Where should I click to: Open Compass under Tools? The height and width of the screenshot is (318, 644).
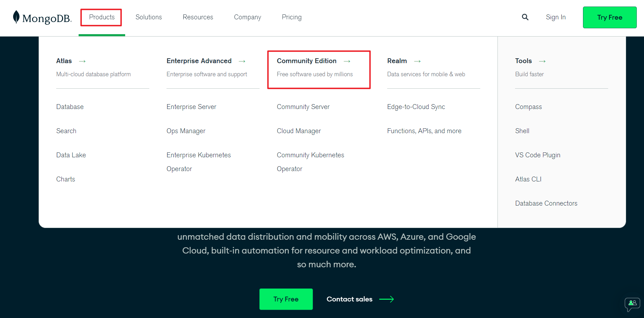pyautogui.click(x=529, y=107)
